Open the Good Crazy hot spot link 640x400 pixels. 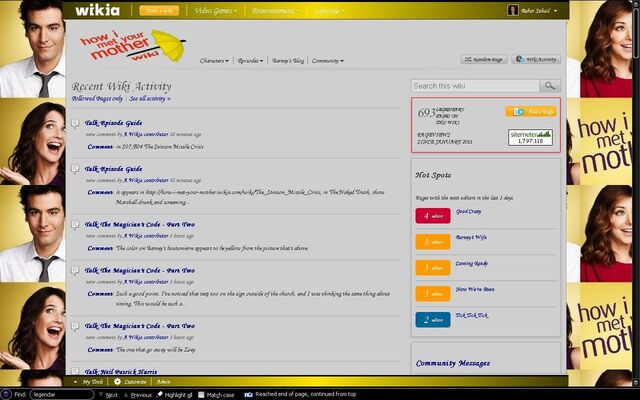point(468,211)
